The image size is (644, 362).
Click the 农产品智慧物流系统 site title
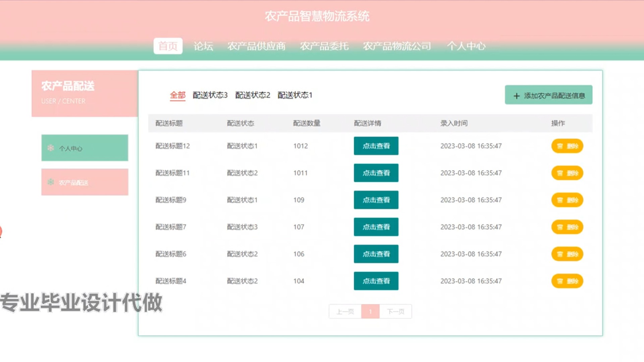pos(317,16)
